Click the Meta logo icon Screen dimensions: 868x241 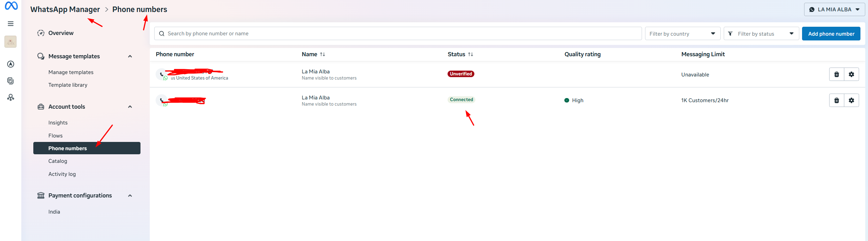[x=11, y=6]
